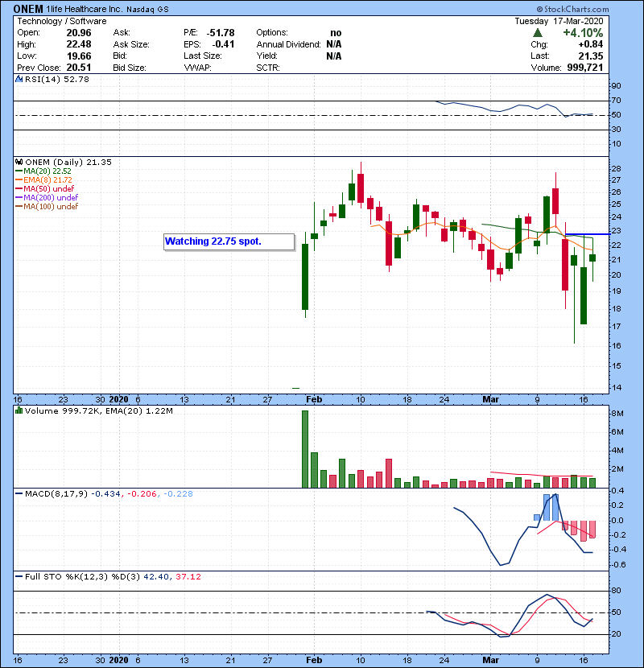Click the MACD(8,17,9) panel label
Image resolution: width=644 pixels, height=668 pixels.
(56, 494)
